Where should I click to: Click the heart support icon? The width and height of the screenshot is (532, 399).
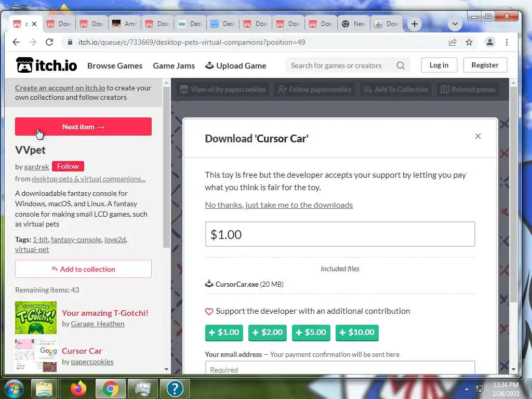click(209, 311)
